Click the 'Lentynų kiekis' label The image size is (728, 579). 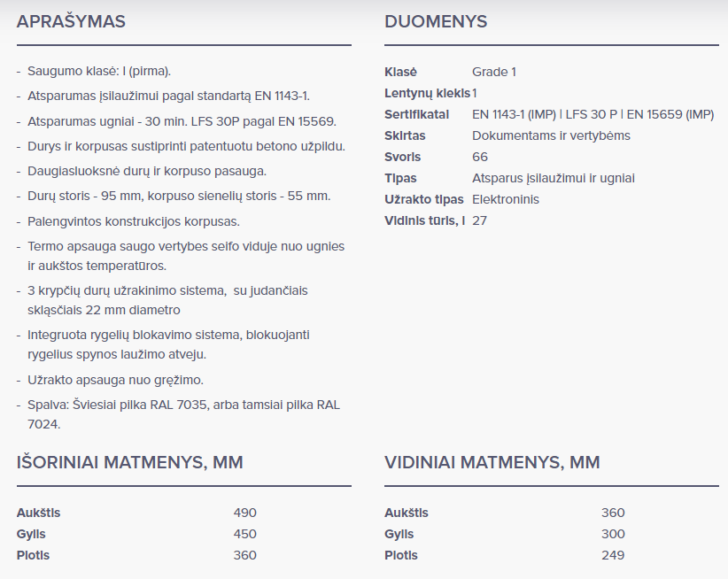point(427,93)
